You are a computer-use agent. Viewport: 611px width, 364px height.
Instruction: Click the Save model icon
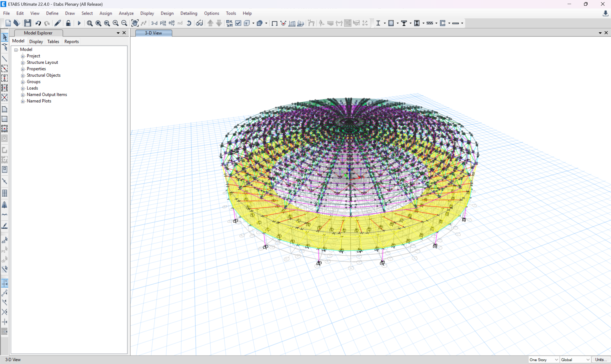tap(27, 23)
